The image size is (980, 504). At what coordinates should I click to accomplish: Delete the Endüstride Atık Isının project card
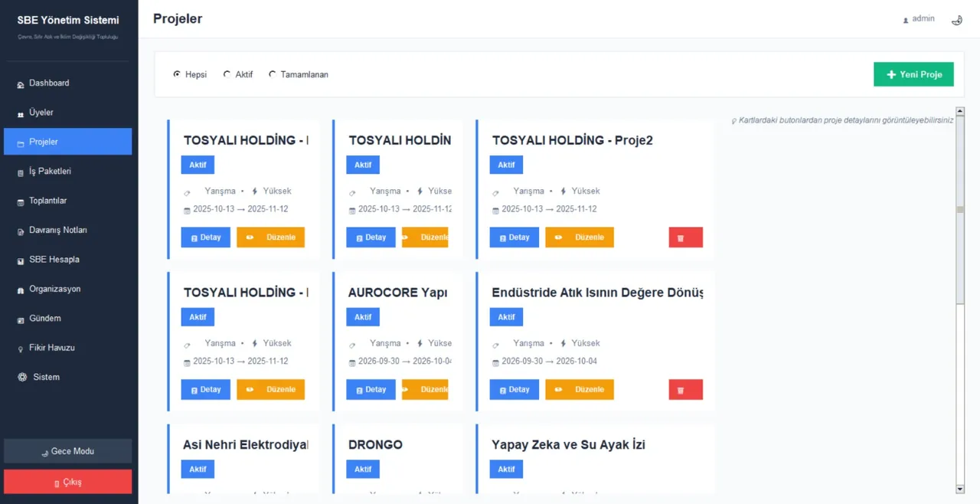point(685,390)
